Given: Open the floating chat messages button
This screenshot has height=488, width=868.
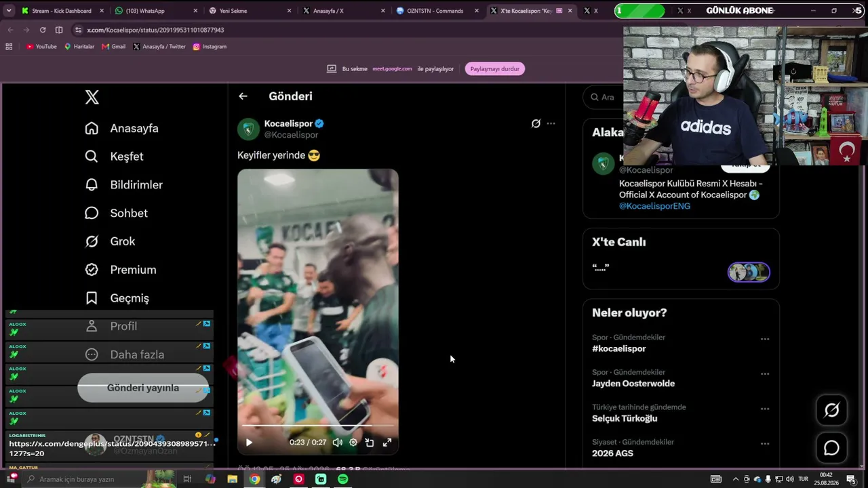Looking at the screenshot, I should (831, 448).
